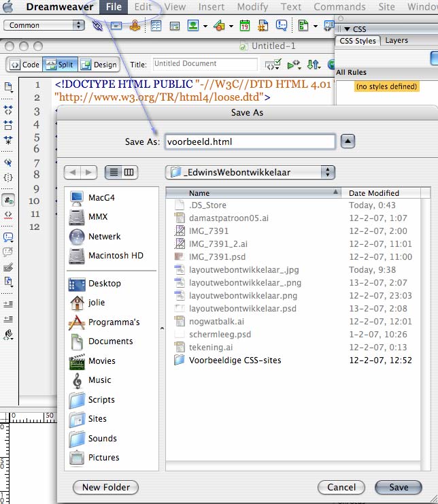Click the Server-Side Include icon
Screen dimensions: 438x504
coord(263,25)
